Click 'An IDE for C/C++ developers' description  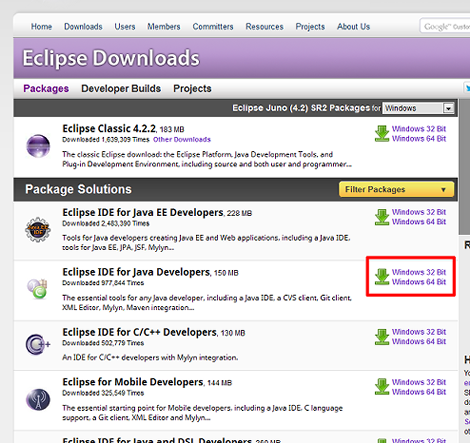pyautogui.click(x=150, y=358)
